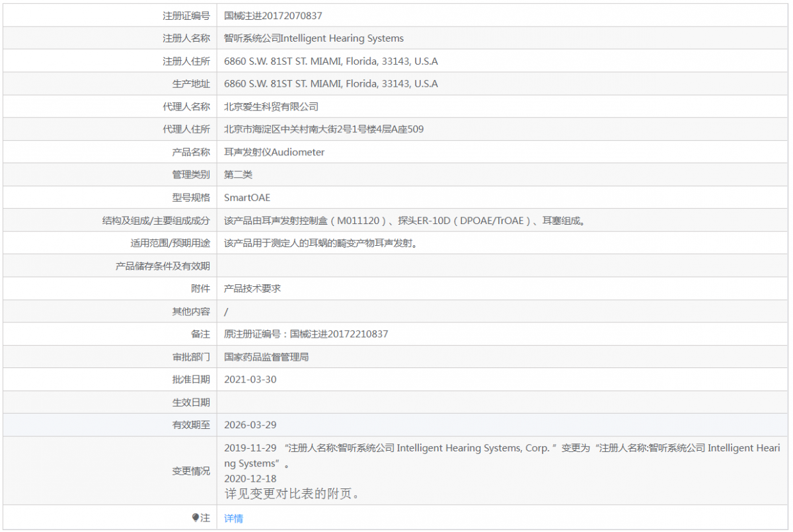Select the agent address 北京市海淀区中关村南大街2号

(324, 130)
